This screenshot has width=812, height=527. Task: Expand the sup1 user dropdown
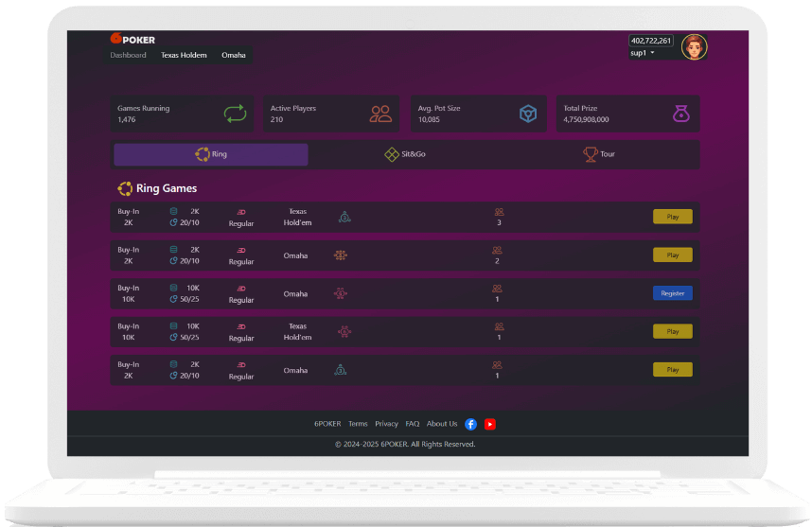pos(644,53)
